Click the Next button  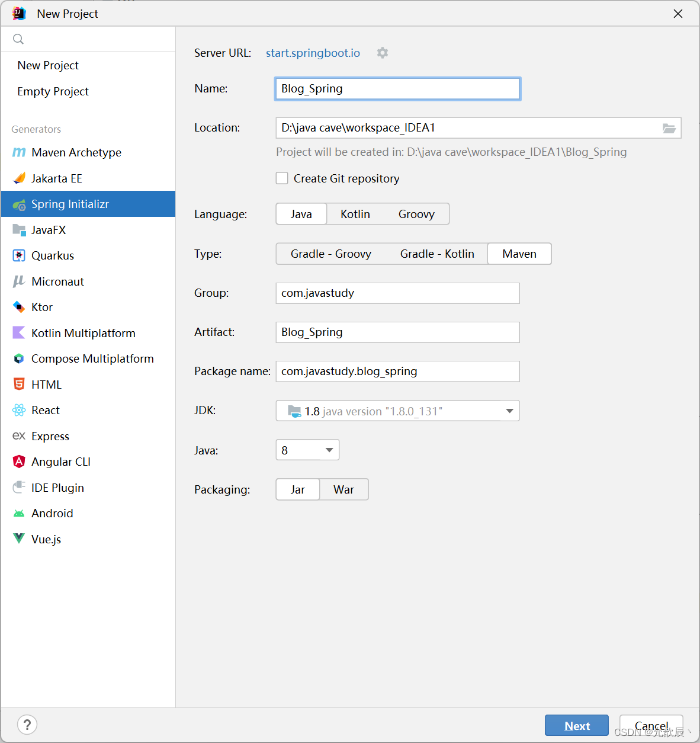coord(577,726)
